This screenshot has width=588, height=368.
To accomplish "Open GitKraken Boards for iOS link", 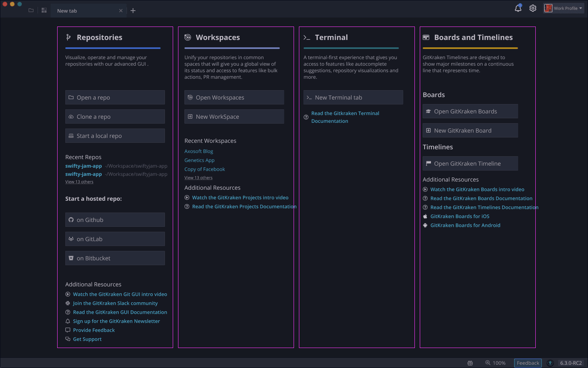I will [460, 216].
